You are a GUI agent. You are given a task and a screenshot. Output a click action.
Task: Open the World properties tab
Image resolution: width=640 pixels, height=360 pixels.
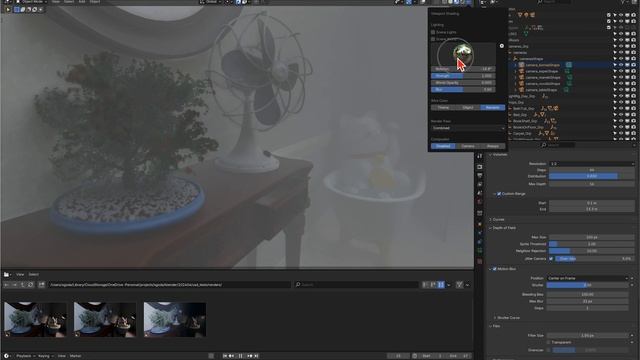480,201
